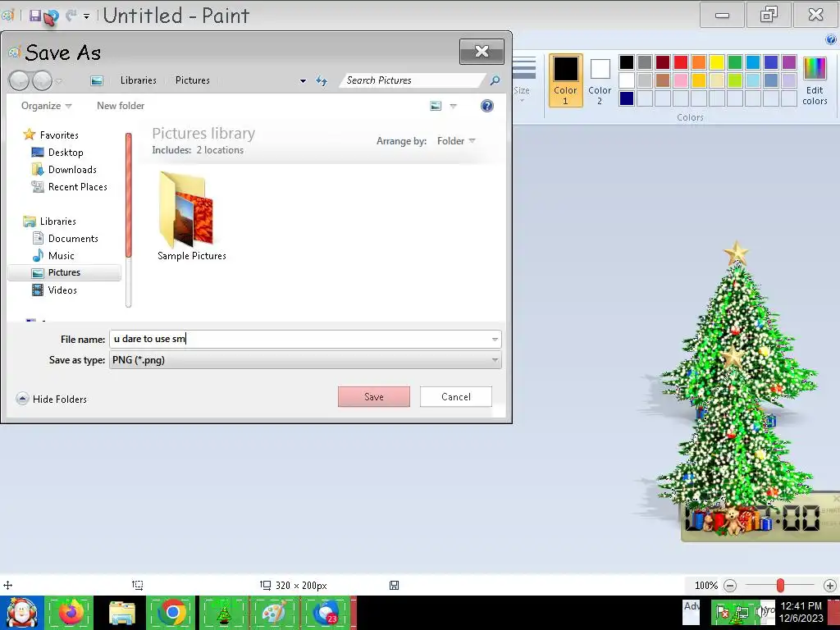Open the More view options arrow
This screenshot has width=840, height=630.
pyautogui.click(x=453, y=106)
